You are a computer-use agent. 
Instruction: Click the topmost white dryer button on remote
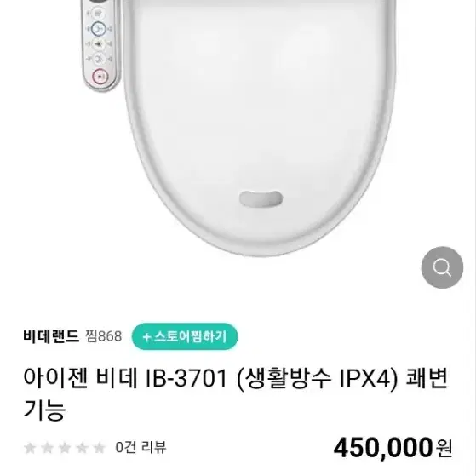[98, 14]
